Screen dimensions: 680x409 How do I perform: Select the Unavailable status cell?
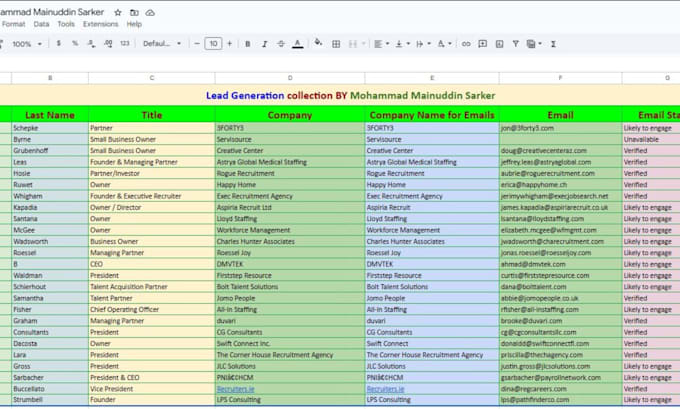click(651, 139)
